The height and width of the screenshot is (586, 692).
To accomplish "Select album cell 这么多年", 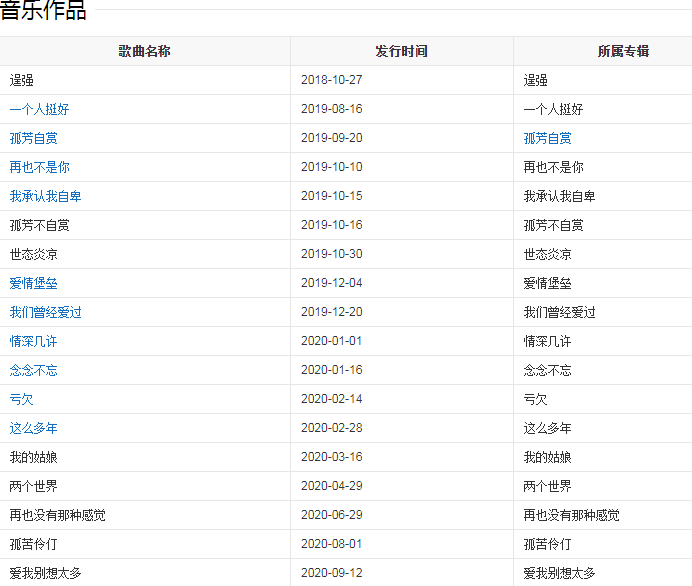I will click(547, 428).
